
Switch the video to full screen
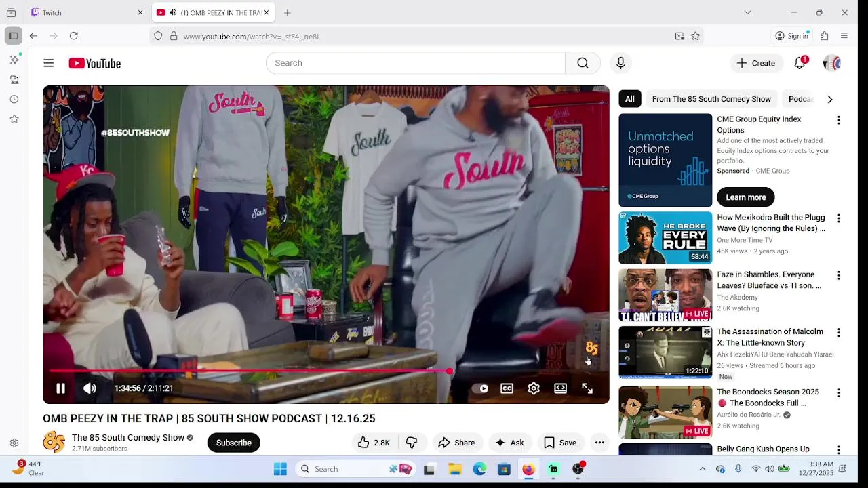coord(587,388)
